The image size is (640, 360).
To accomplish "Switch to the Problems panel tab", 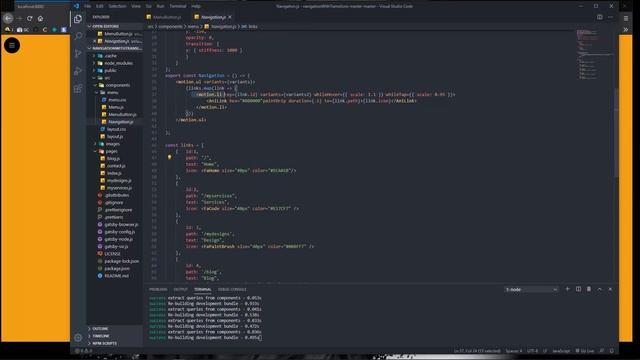I will 158,289.
